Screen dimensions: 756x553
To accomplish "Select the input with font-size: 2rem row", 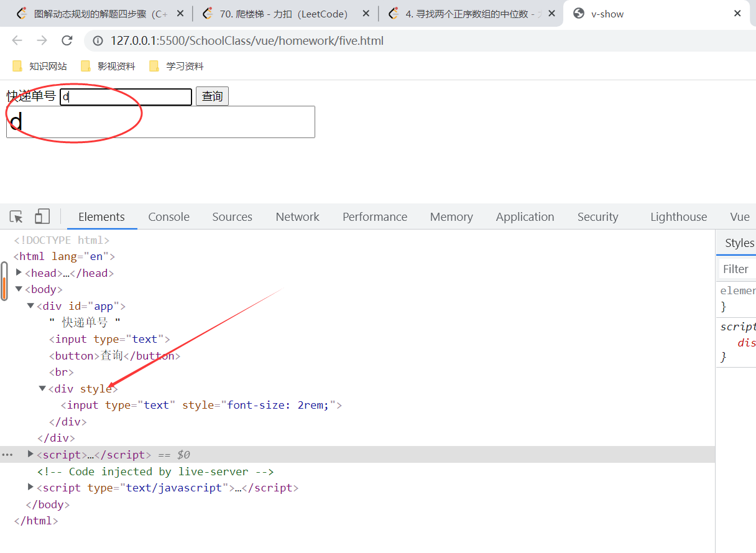I will tap(201, 405).
